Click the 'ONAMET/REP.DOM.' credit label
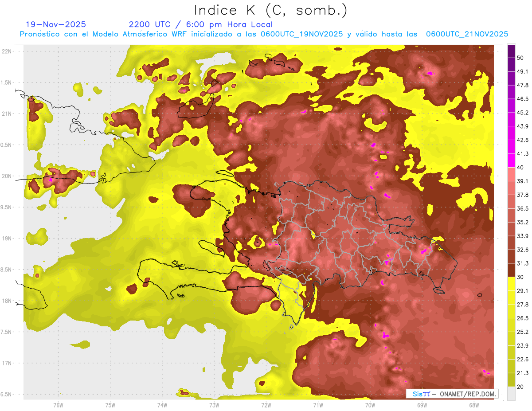This screenshot has width=532, height=411. click(x=467, y=394)
